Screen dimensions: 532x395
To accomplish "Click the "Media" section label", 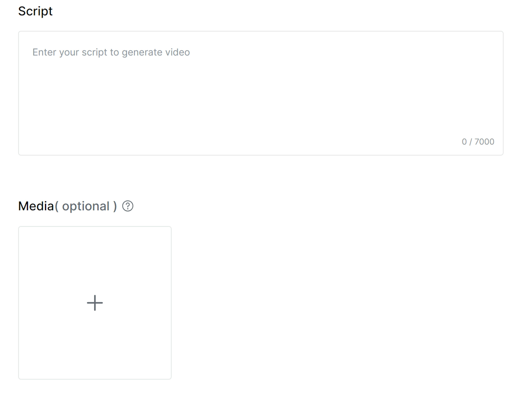I will tap(36, 206).
